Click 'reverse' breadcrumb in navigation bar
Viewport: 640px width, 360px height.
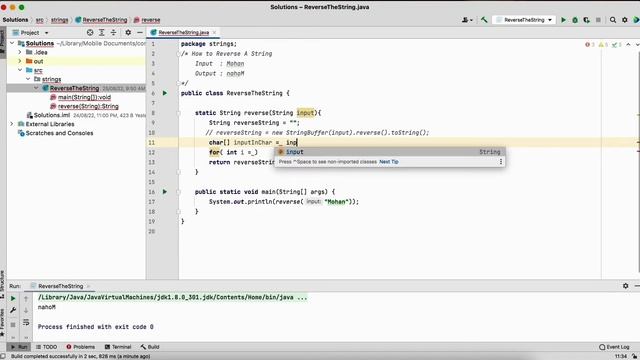tap(147, 20)
